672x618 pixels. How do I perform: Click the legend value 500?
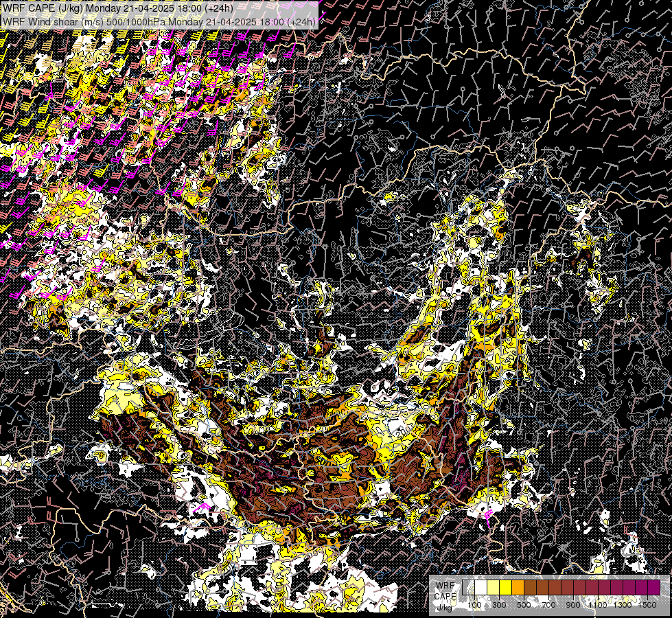point(524,605)
